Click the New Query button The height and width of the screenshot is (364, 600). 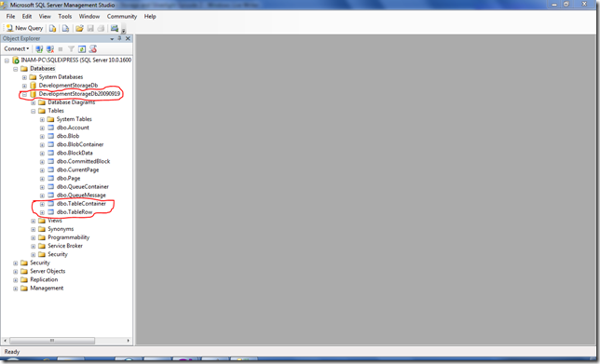tap(24, 28)
